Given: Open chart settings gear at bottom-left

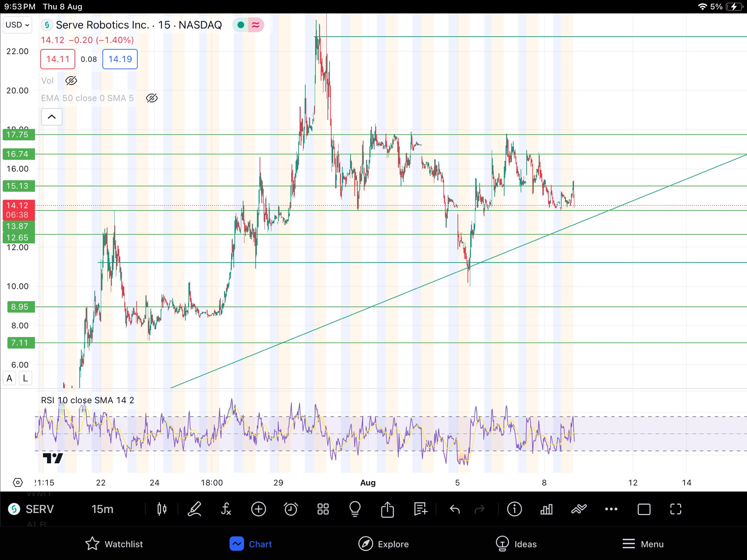Looking at the screenshot, I should coord(18,482).
